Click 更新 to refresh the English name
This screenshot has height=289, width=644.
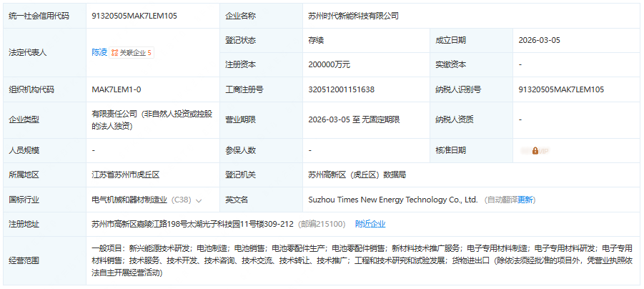tap(525, 200)
